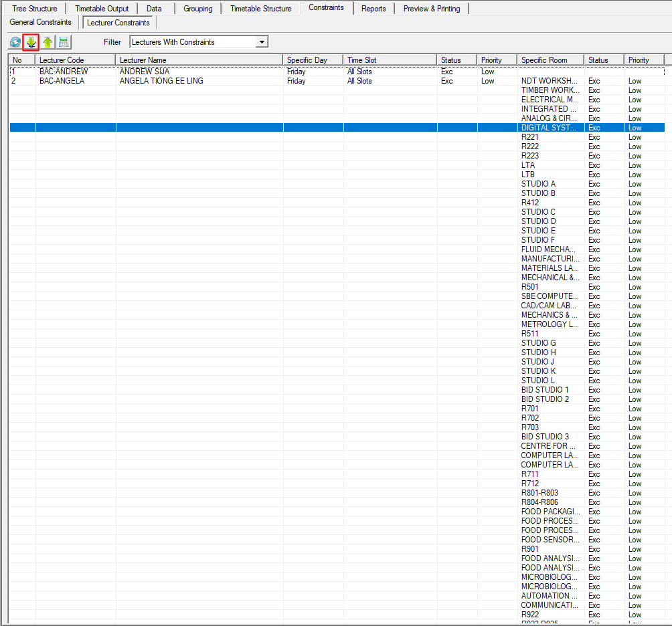The height and width of the screenshot is (626, 672).
Task: Open the Filter dropdown arrow
Action: 262,42
